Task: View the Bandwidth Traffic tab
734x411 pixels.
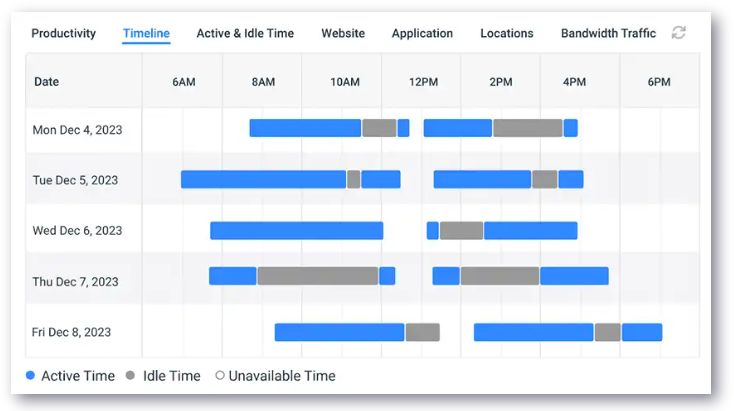Action: point(609,33)
